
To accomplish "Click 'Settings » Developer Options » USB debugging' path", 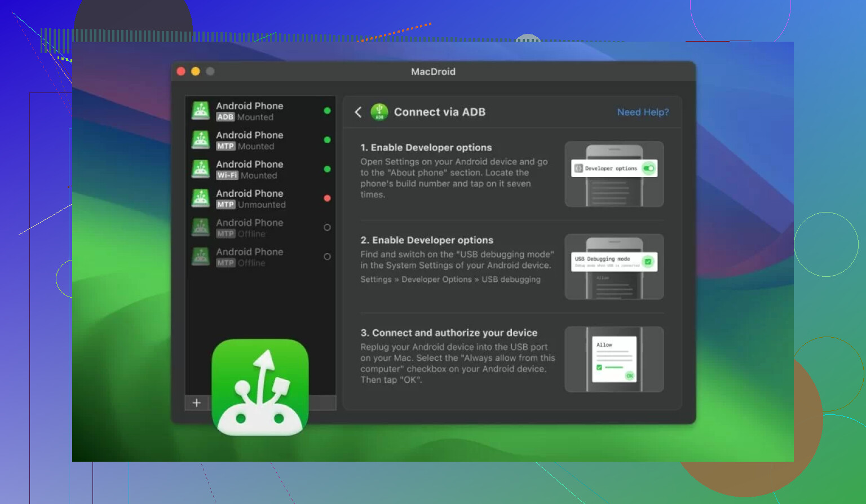I will [450, 280].
